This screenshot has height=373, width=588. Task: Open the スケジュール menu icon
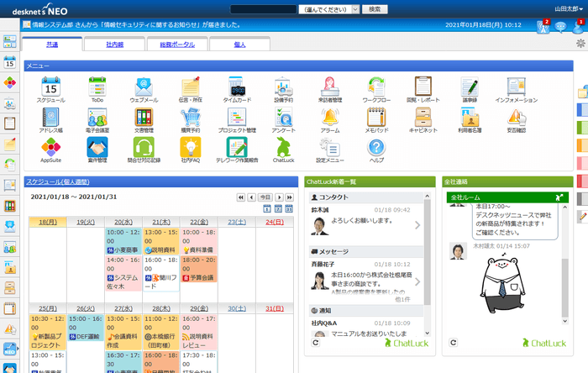point(50,87)
